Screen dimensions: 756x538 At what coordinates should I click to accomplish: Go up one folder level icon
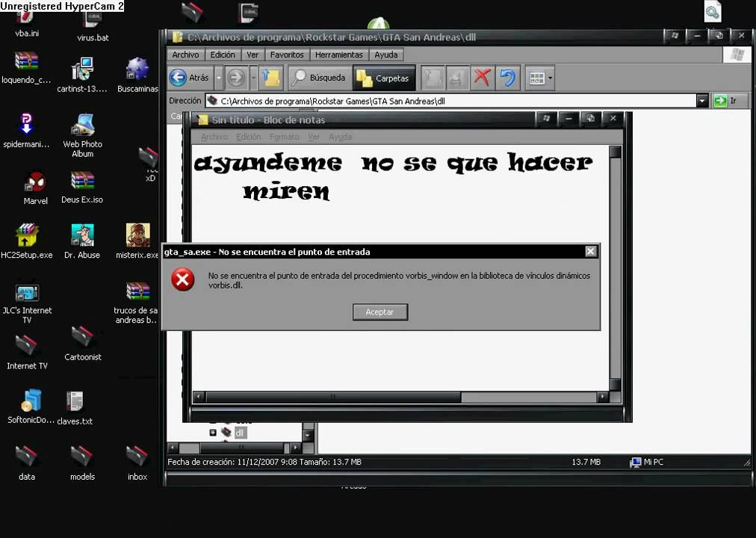click(270, 78)
